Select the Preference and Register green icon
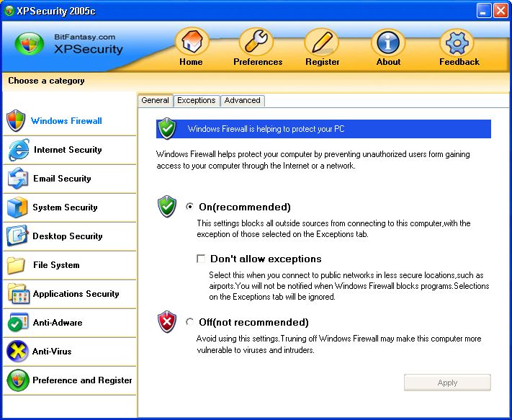 [17, 380]
